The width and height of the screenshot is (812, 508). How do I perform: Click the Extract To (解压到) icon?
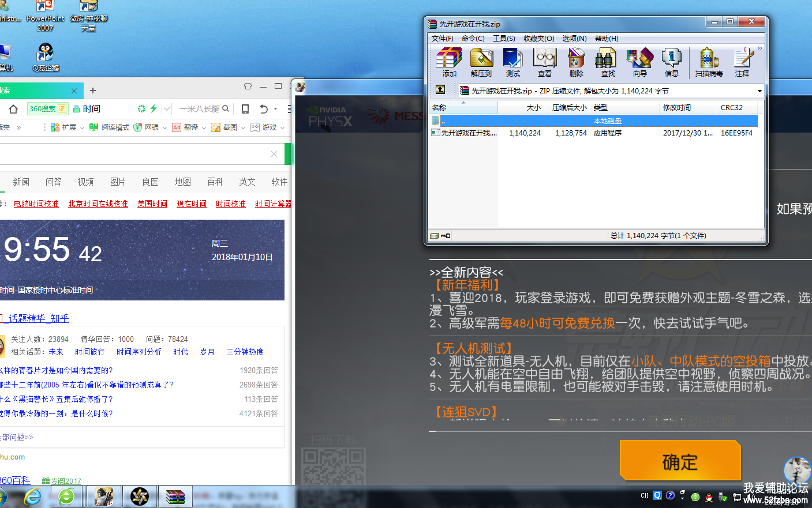pos(481,62)
